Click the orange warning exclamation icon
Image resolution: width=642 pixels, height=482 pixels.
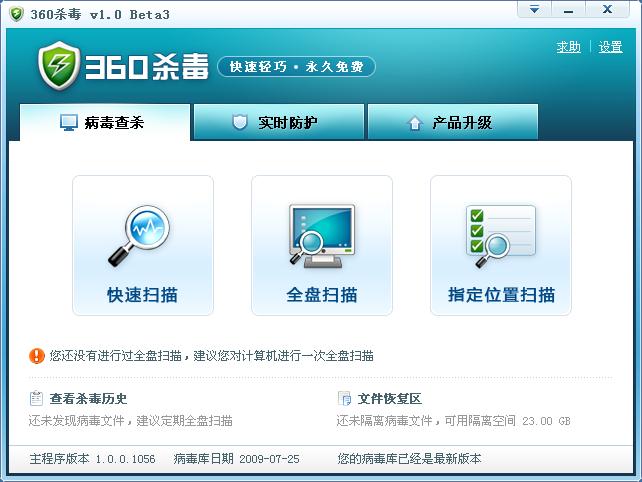click(x=36, y=355)
